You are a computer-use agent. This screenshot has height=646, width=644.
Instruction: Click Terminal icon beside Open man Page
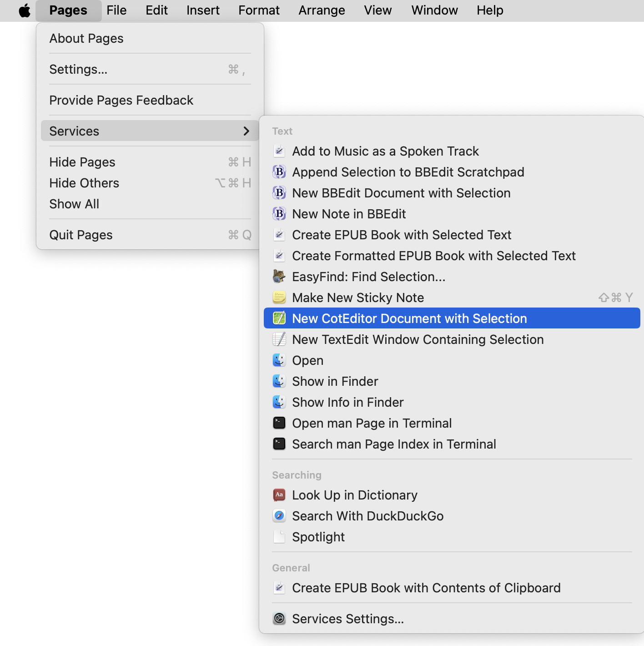pos(279,423)
